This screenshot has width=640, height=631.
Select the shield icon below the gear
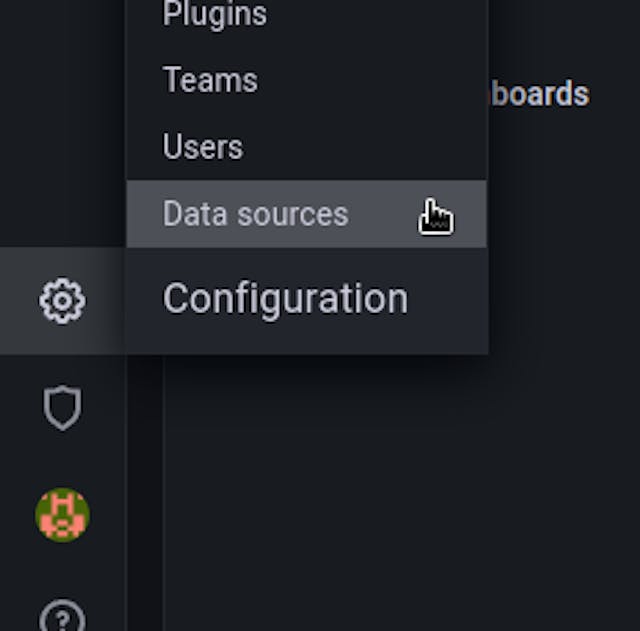62,408
